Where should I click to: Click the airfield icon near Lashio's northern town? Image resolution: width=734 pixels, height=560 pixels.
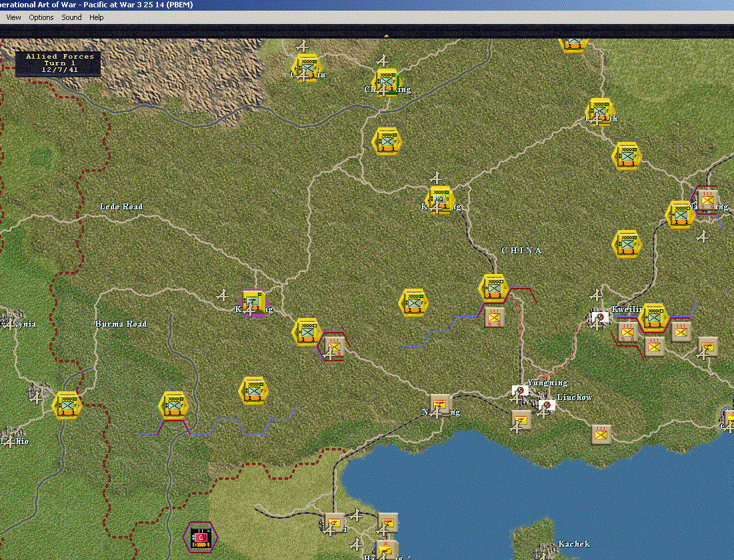[x=35, y=397]
